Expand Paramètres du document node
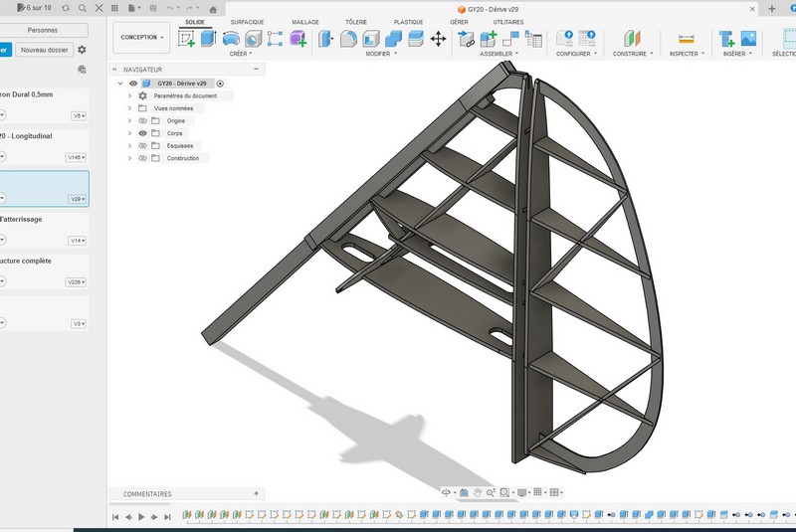 click(x=129, y=95)
